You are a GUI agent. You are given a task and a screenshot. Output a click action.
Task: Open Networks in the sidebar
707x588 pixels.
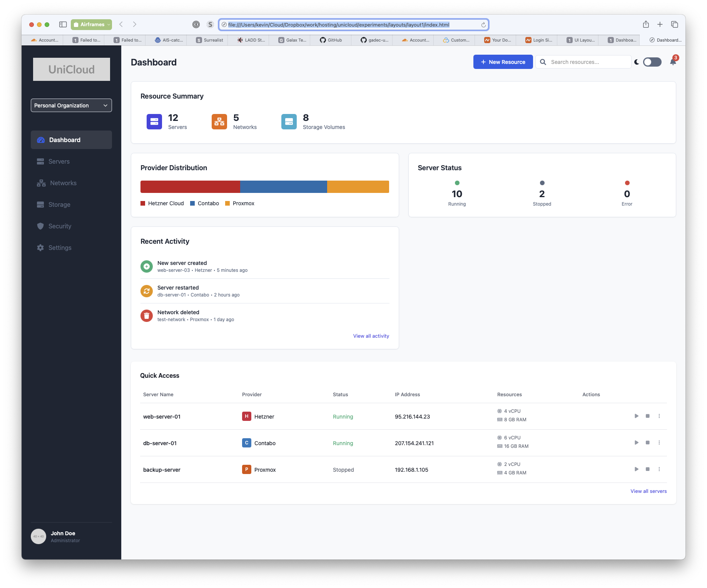tap(63, 183)
